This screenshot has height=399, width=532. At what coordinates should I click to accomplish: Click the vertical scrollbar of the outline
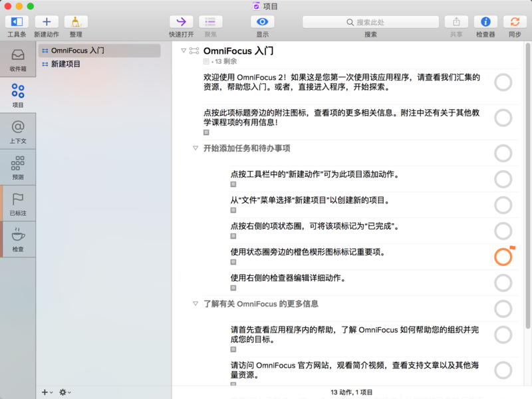(x=527, y=186)
